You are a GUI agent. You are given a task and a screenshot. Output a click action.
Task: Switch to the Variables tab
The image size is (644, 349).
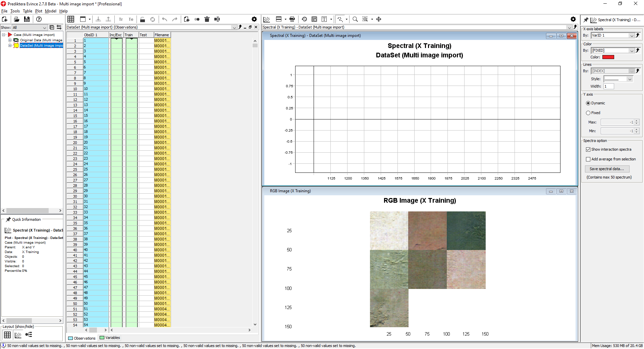tap(110, 338)
